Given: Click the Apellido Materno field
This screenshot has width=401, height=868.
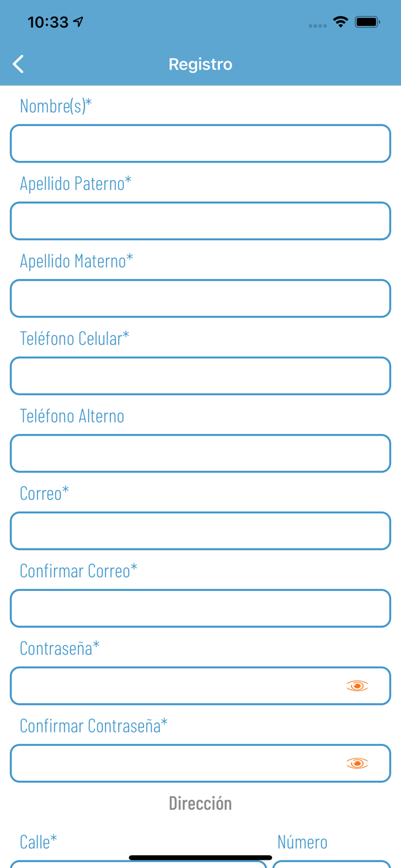Looking at the screenshot, I should [200, 299].
